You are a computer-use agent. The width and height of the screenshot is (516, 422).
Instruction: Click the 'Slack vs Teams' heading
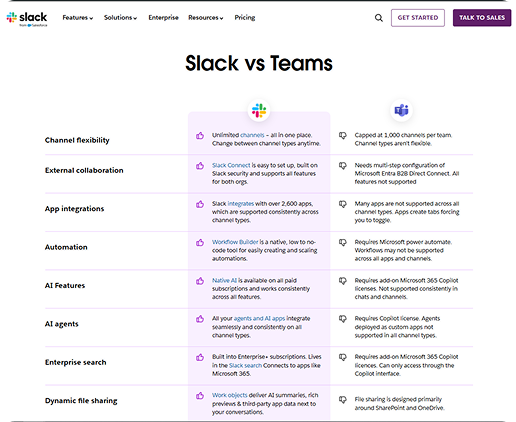[259, 63]
